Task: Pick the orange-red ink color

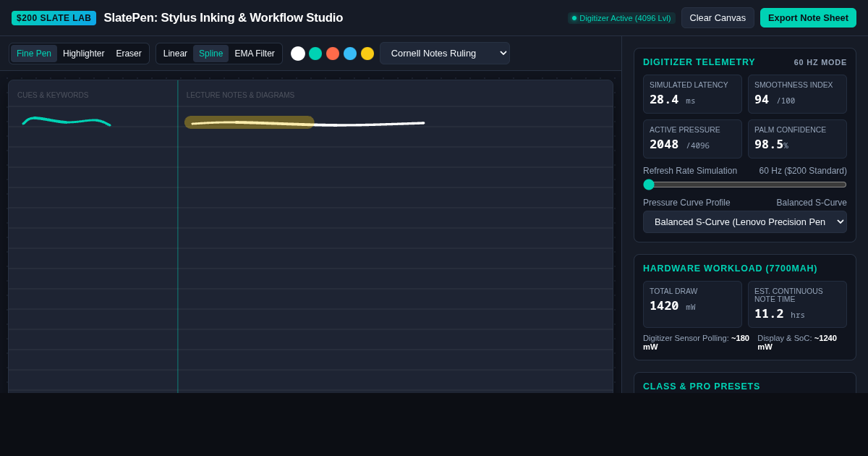Action: pyautogui.click(x=333, y=54)
